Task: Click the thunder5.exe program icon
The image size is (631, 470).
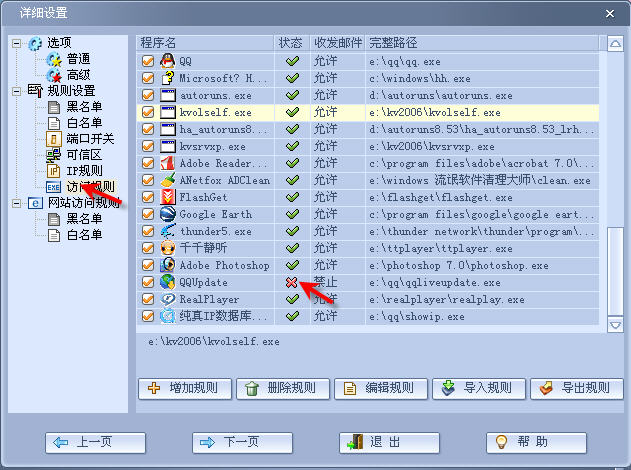Action: click(167, 231)
